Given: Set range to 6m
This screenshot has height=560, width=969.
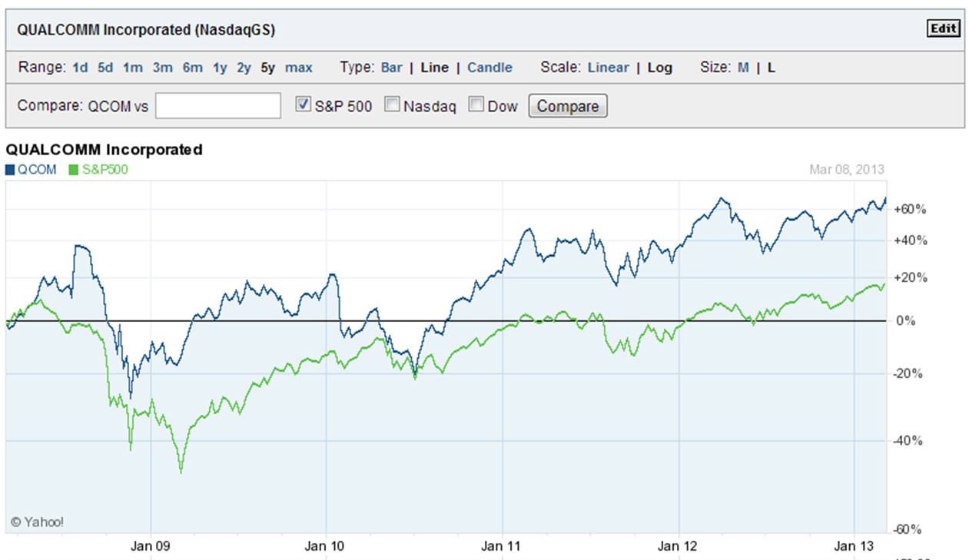Looking at the screenshot, I should (x=192, y=68).
